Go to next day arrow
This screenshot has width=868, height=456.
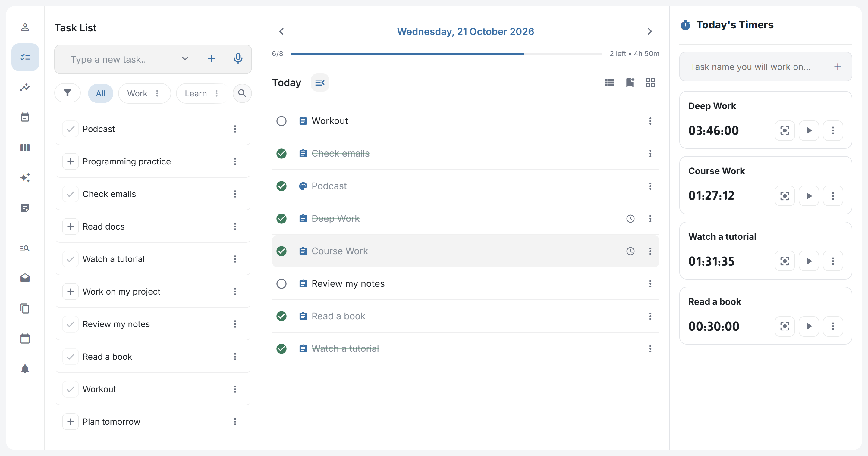(x=650, y=31)
